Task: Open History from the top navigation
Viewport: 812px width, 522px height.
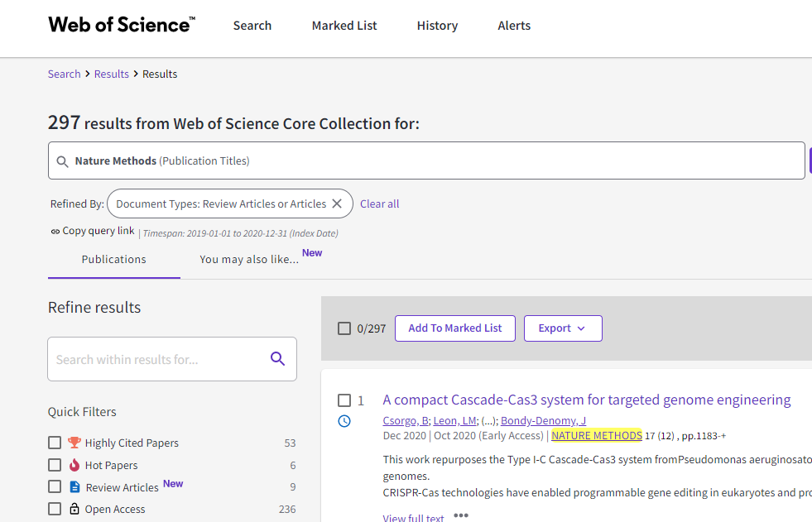Action: tap(438, 26)
